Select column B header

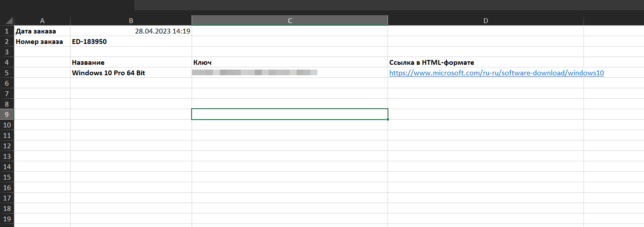[x=131, y=20]
